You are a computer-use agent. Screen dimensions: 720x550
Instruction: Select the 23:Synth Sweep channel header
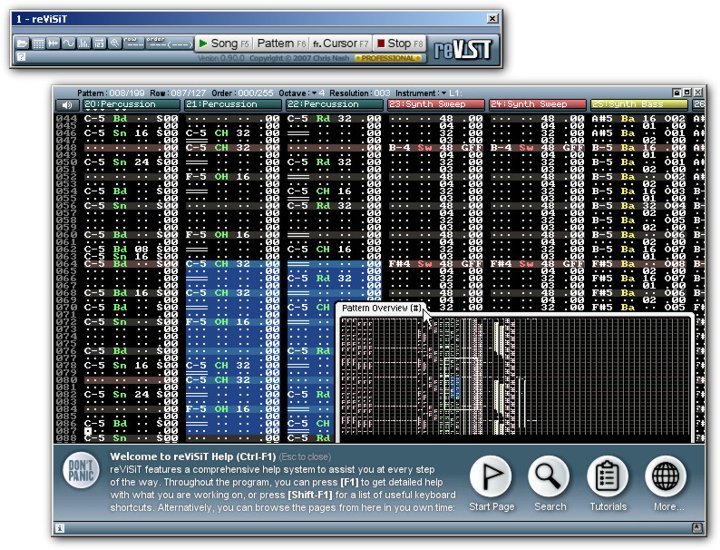436,105
